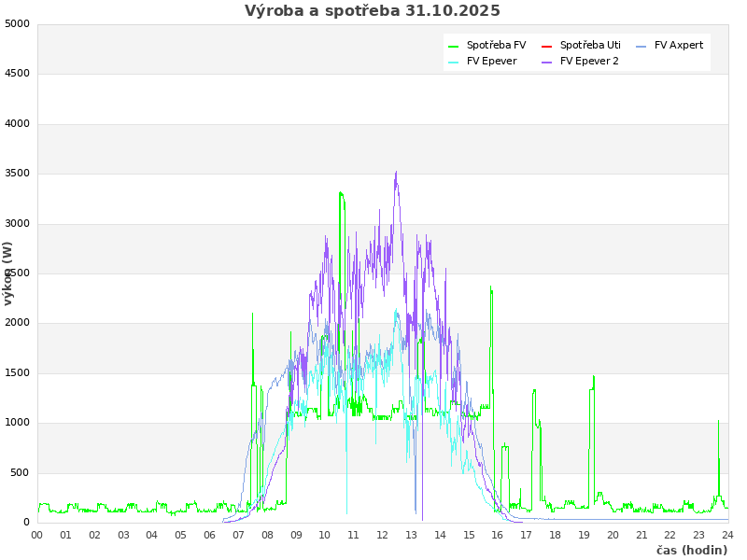Viewport: 747px width, 560px height.
Task: Click the cyan FV Epever legend swatch
Action: point(454,62)
